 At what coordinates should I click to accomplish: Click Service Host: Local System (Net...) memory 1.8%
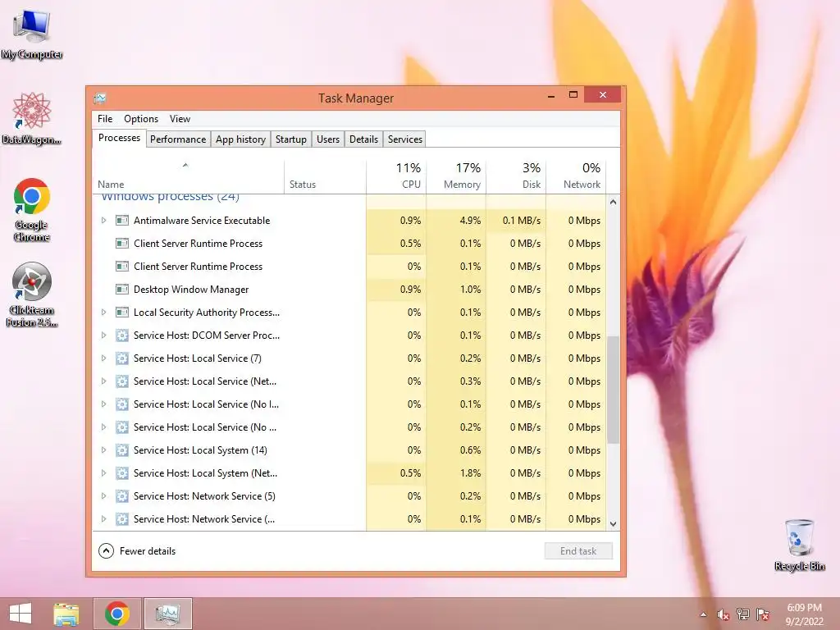tap(470, 473)
